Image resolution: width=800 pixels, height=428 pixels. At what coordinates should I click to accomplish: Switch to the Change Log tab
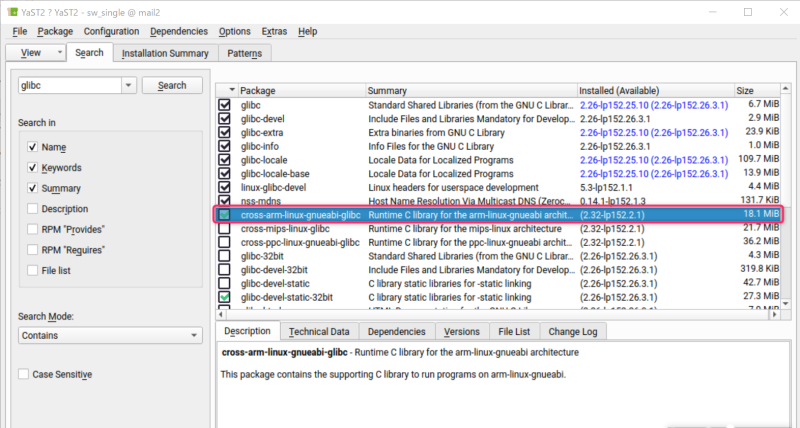tap(572, 332)
